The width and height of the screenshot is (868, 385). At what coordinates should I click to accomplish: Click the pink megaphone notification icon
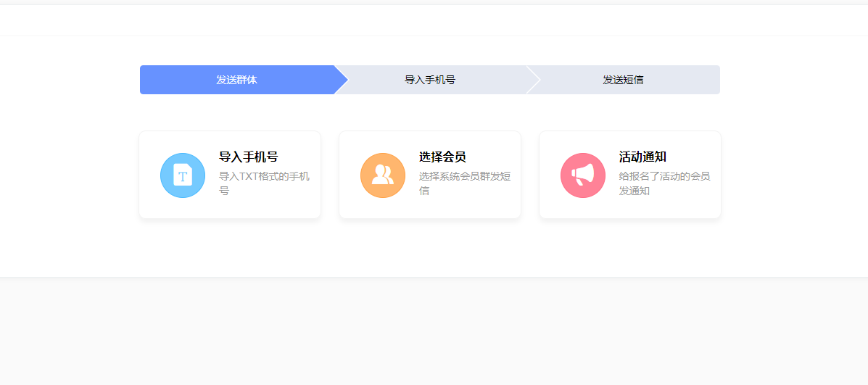(583, 175)
